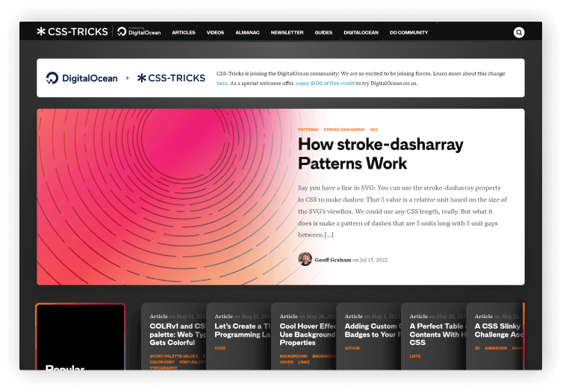Click the DigitalOcean logo in the white banner
This screenshot has width=566, height=392.
tap(82, 78)
